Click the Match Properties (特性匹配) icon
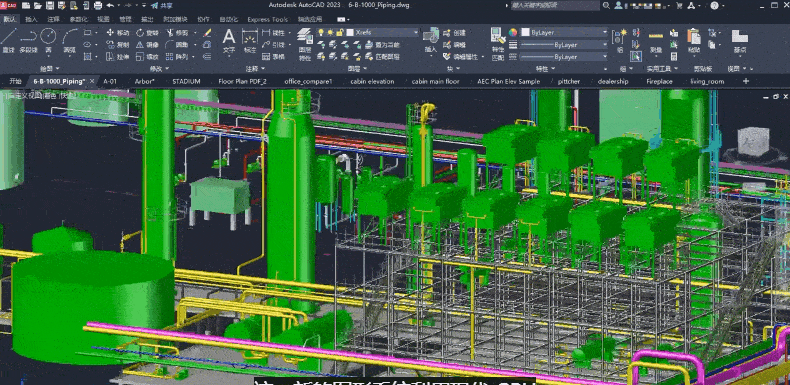790x385 pixels. coord(498,44)
